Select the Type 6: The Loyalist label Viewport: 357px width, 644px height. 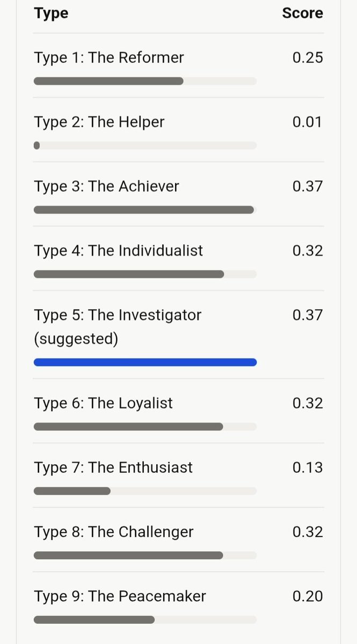click(103, 403)
